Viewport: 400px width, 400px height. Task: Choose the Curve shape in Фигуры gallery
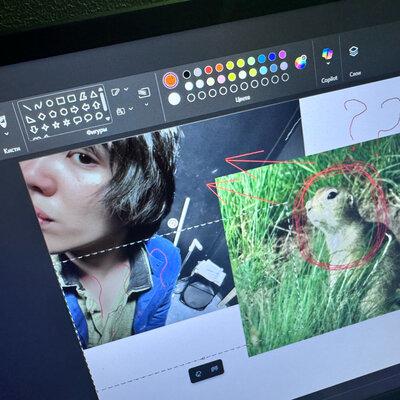click(38, 105)
